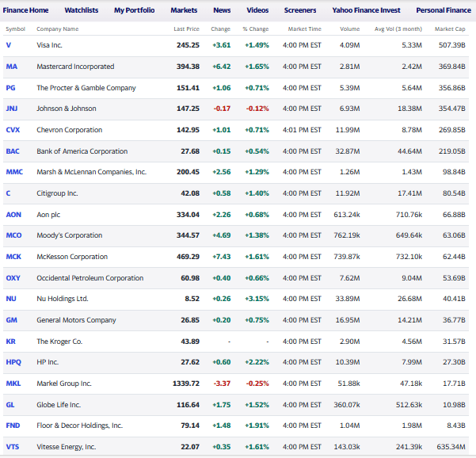This screenshot has height=458, width=476.
Task: Click the VTS ticker symbol link
Action: [x=12, y=447]
